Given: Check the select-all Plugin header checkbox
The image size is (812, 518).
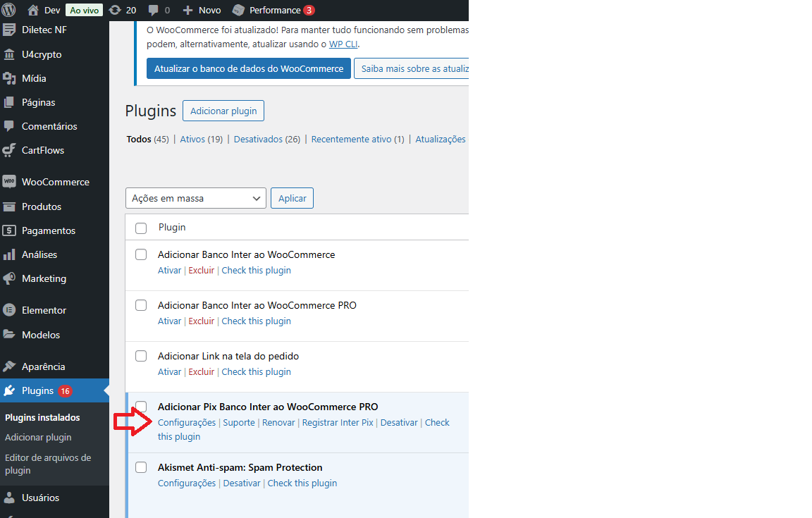Looking at the screenshot, I should pos(141,228).
